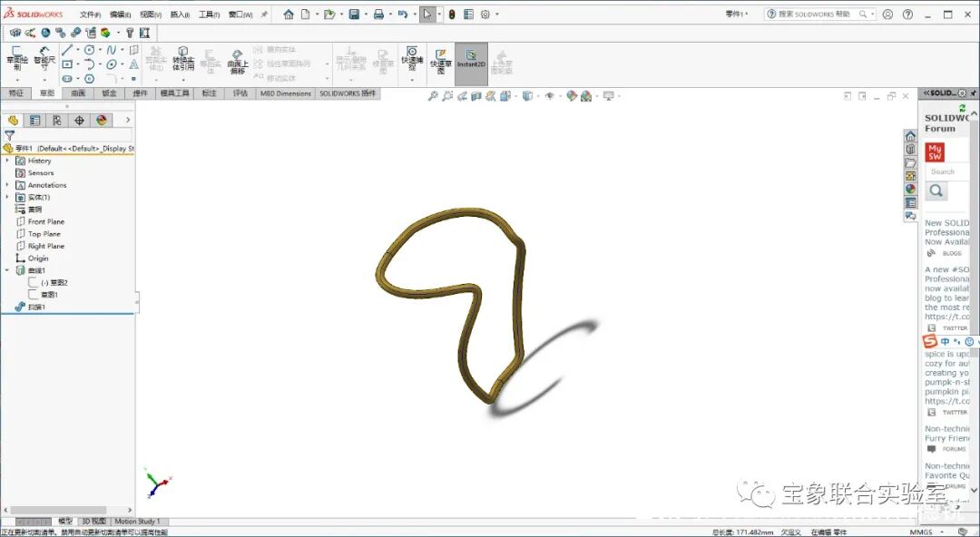Toggle the Instant2D button

tap(471, 63)
